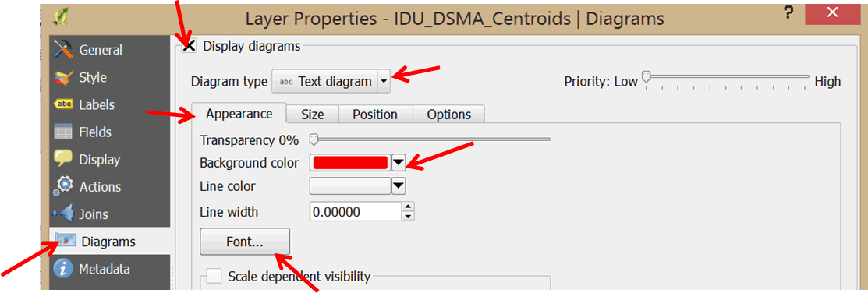The image size is (868, 293).
Task: Click the QGIS logo in title bar
Action: point(60,18)
